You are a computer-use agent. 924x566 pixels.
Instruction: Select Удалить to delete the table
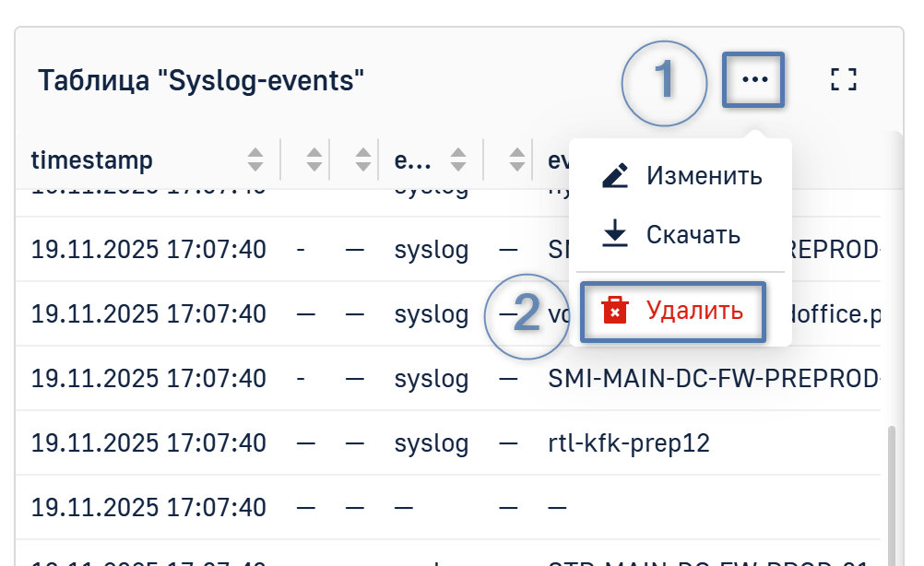(x=693, y=310)
